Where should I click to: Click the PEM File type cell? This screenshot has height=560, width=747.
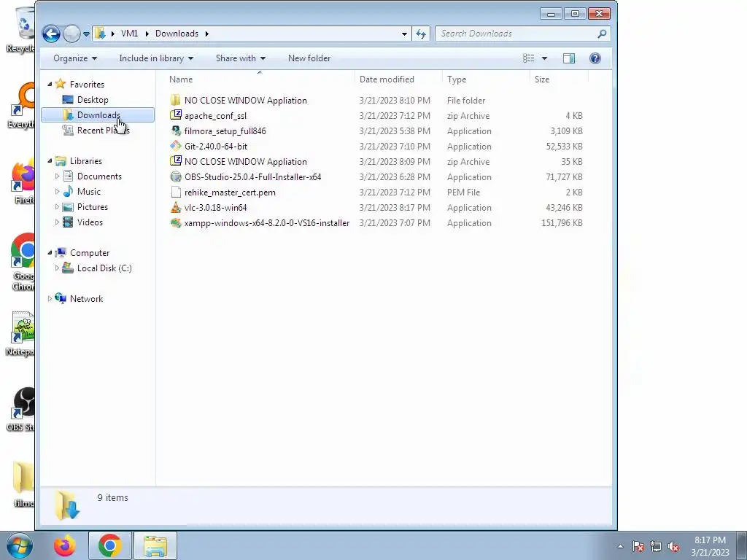[x=463, y=192]
